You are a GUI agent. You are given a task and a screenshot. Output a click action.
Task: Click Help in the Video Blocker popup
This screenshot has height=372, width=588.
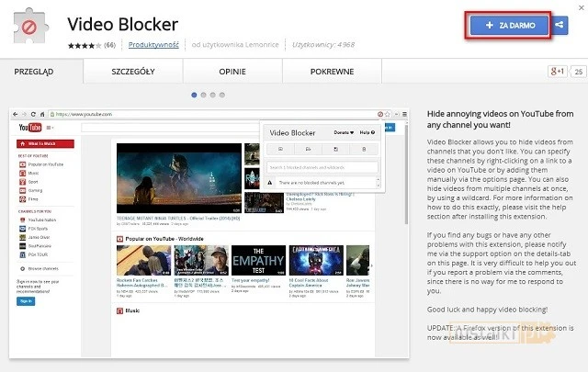tap(367, 132)
